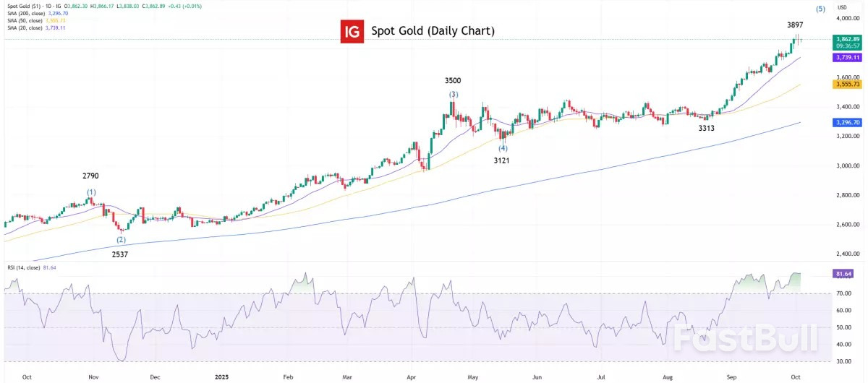The height and width of the screenshot is (383, 868).
Task: Click the purple 3,739.11 SMA price tag
Action: 826,57
